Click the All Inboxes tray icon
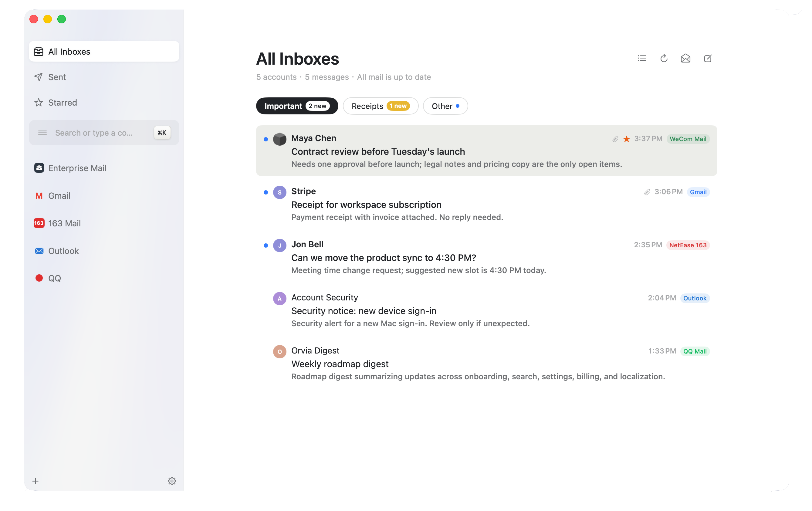The image size is (812, 511). [39, 52]
